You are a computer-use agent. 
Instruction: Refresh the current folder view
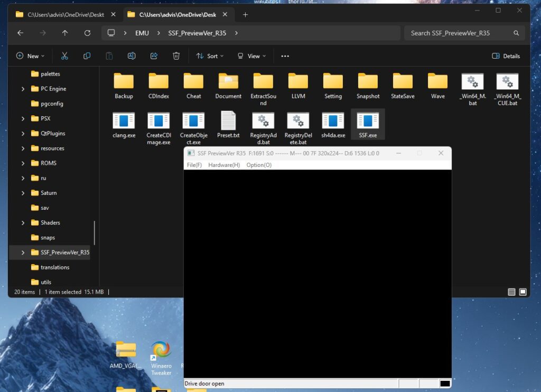click(x=87, y=33)
